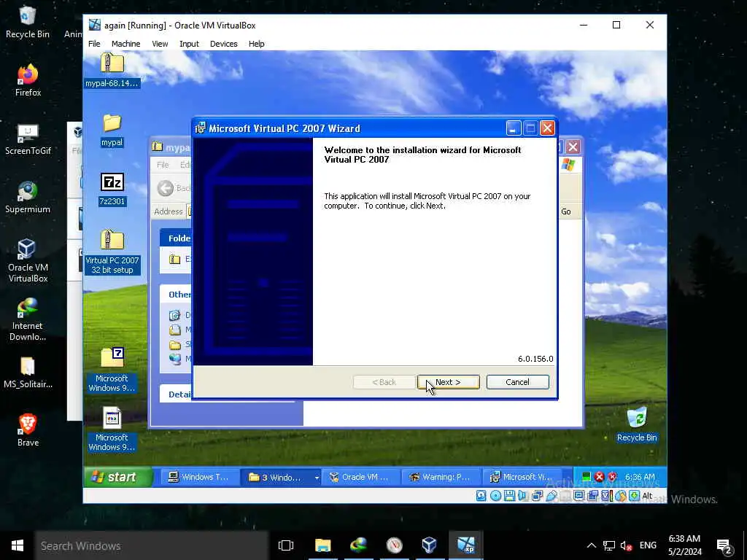Select the mypal-68.14 archive icon

coord(112,70)
